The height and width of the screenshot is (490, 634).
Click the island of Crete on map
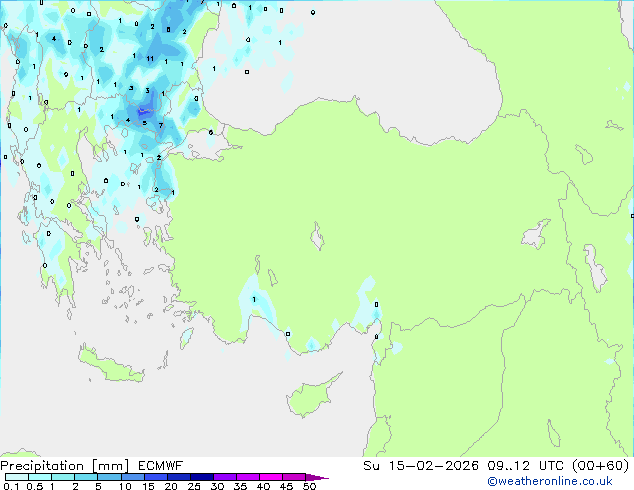[111, 366]
